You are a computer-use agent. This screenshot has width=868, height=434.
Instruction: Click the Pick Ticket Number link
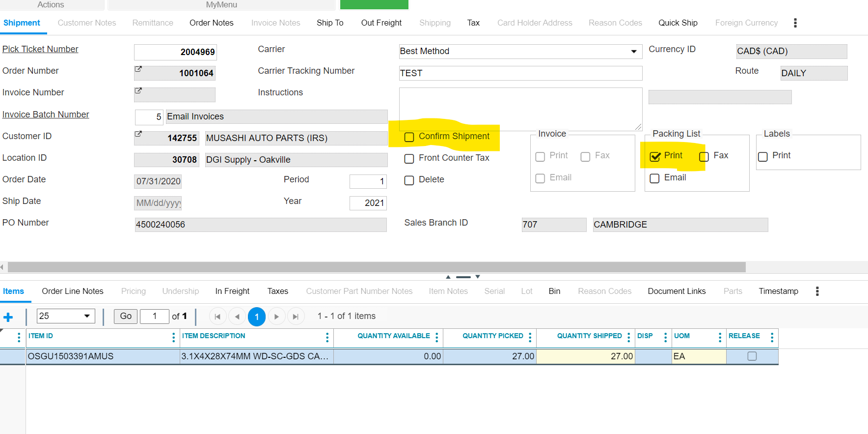[x=40, y=49]
